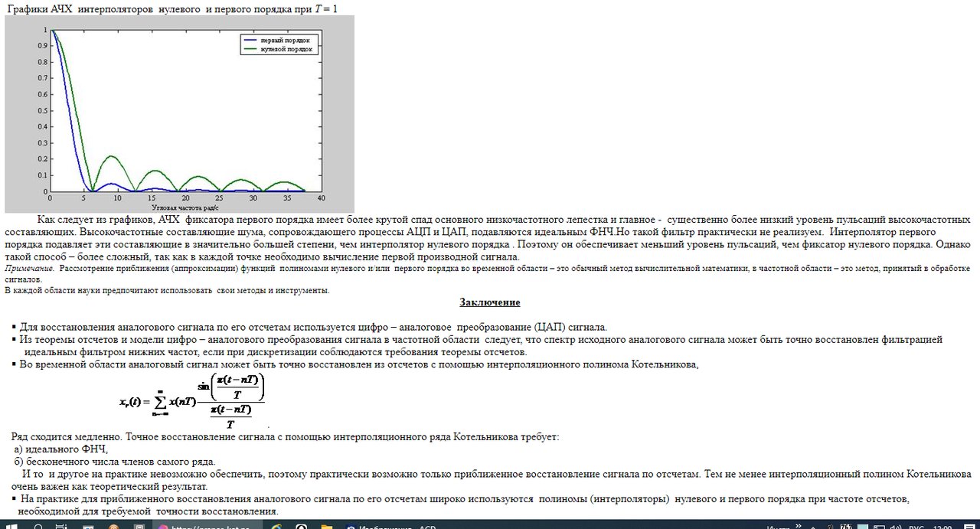Click the text "необходимой для требуемой точности восстановления."
Image resolution: width=980 pixels, height=529 pixels.
[148, 511]
